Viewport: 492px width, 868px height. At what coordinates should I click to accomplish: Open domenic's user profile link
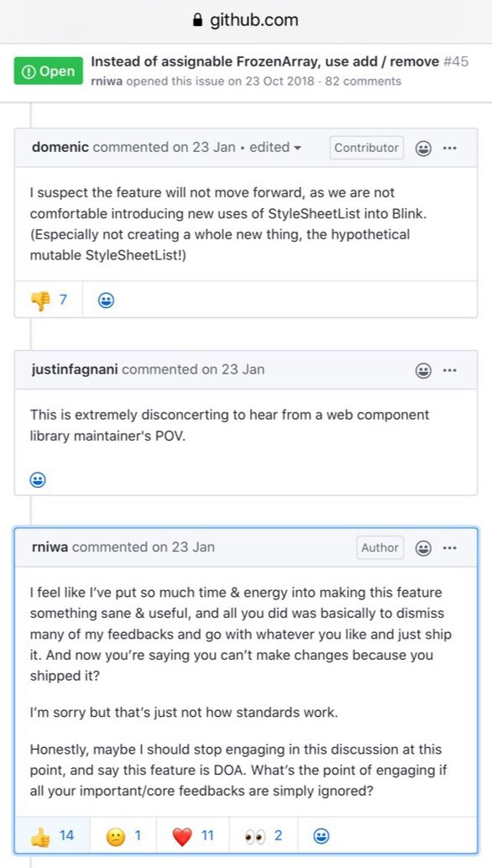click(x=60, y=147)
